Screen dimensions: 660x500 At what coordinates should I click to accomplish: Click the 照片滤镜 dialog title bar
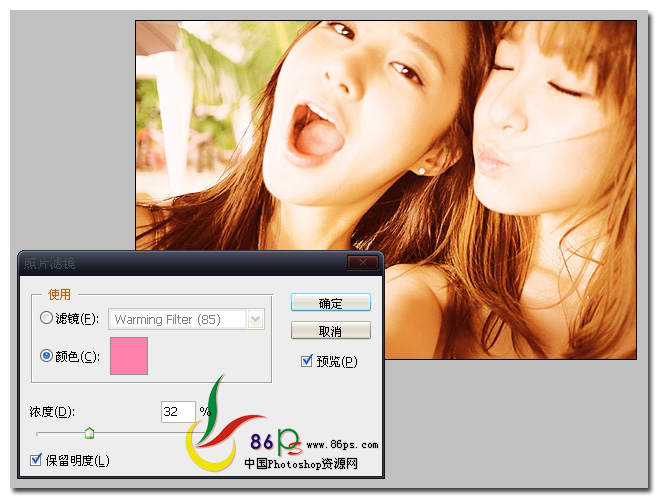pos(180,263)
